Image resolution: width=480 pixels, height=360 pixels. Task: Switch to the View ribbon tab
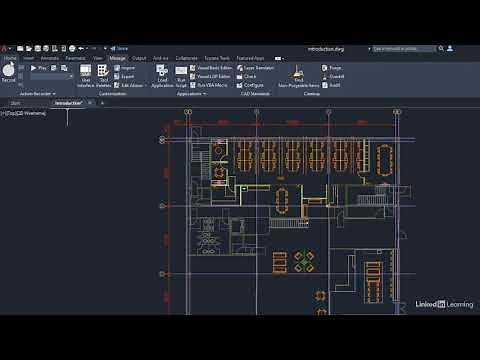tap(98, 58)
